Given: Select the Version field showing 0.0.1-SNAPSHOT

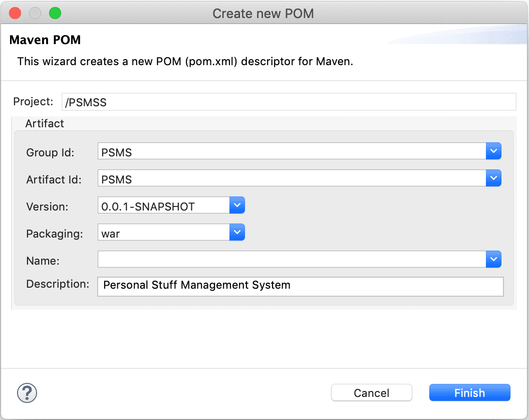Looking at the screenshot, I should (x=164, y=205).
